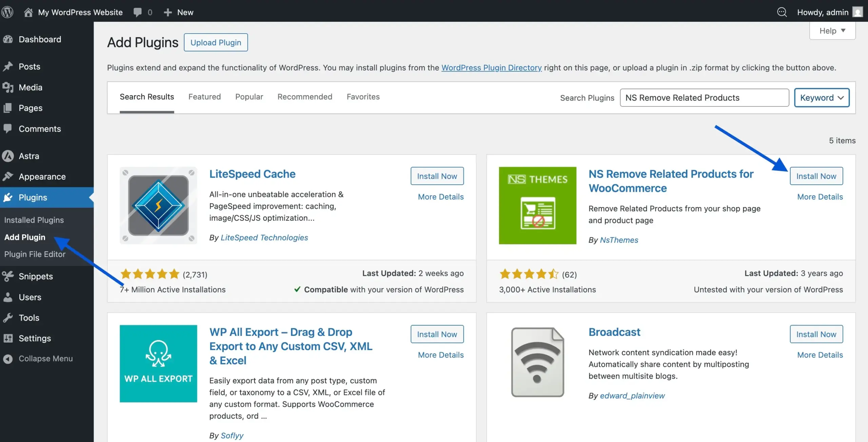Switch to the Popular tab
The height and width of the screenshot is (442, 868).
tap(249, 97)
